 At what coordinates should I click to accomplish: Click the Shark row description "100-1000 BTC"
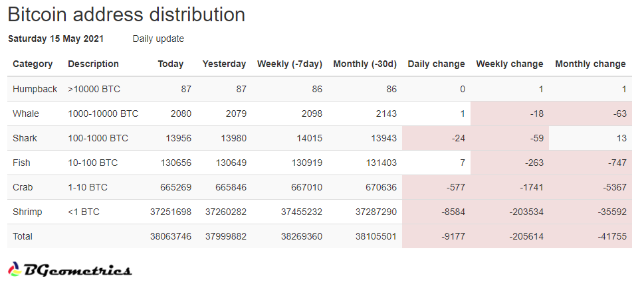(x=98, y=138)
